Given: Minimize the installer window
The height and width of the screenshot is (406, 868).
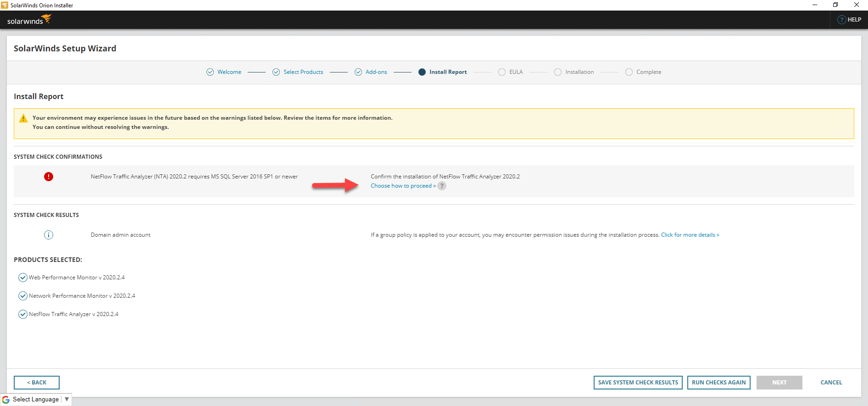Looking at the screenshot, I should (x=815, y=5).
